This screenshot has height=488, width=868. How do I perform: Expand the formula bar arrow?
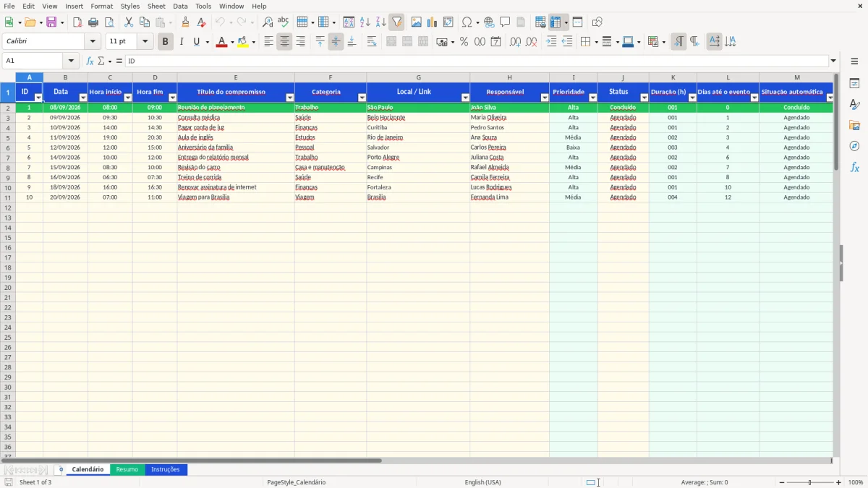point(833,61)
